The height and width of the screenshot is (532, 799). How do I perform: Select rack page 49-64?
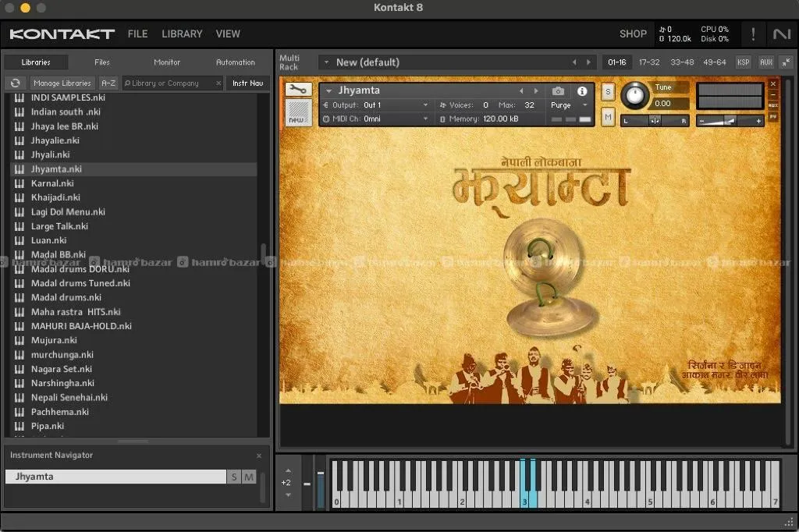click(715, 62)
